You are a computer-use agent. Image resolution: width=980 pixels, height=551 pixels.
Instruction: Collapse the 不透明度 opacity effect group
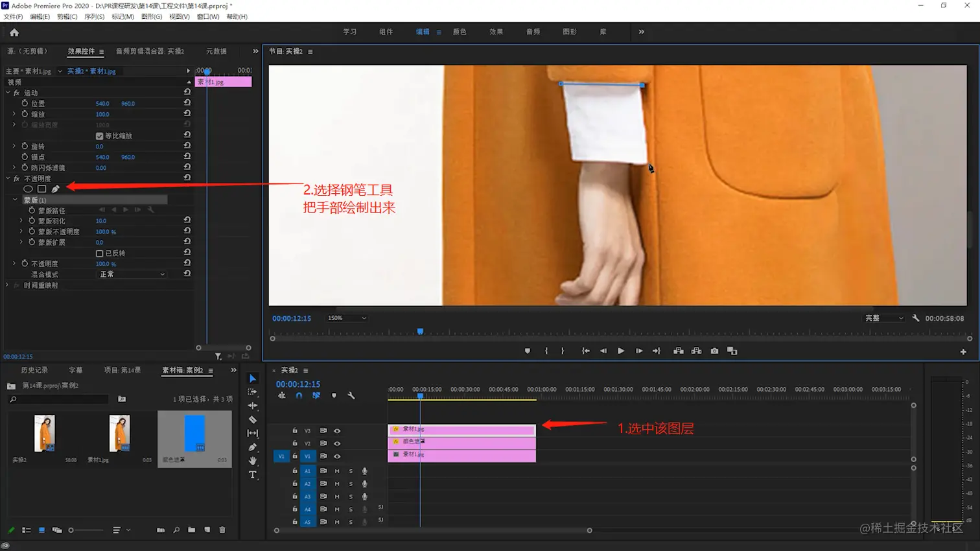(8, 178)
